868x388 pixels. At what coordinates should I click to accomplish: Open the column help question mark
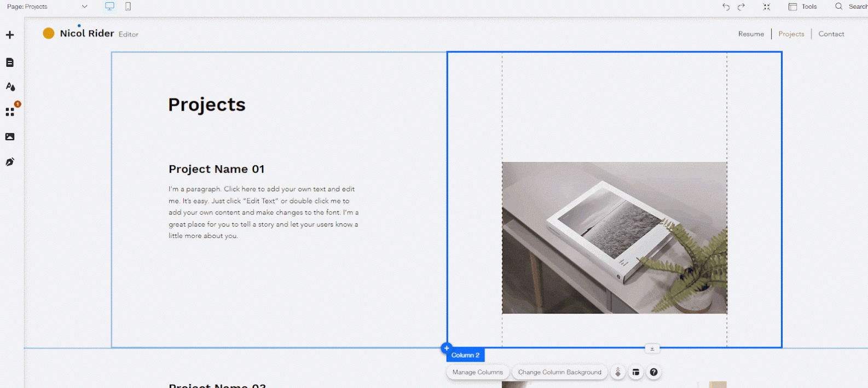(653, 372)
